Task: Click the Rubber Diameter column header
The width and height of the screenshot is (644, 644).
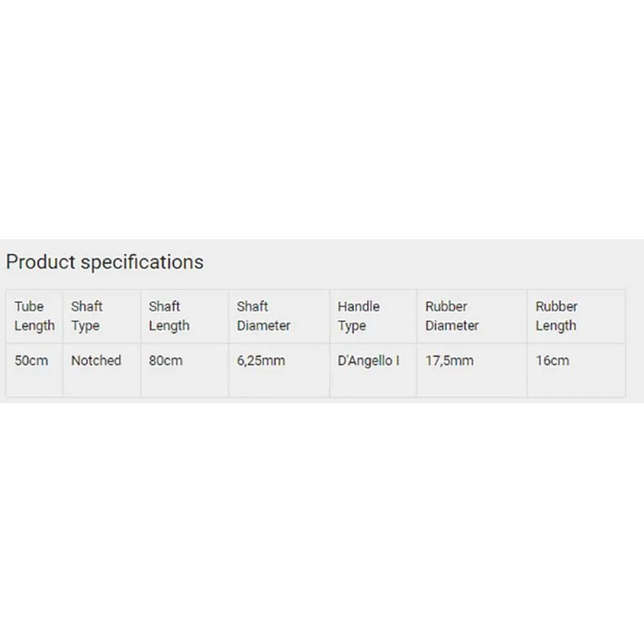Action: point(452,316)
